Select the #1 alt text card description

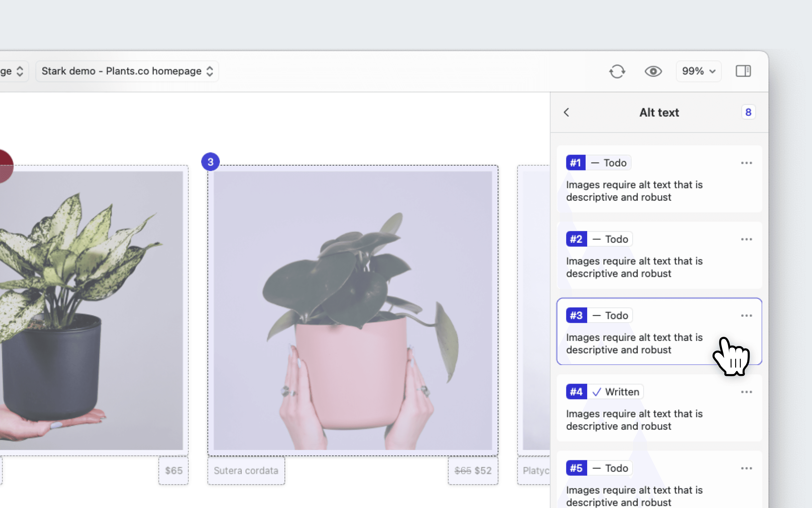[x=634, y=191]
